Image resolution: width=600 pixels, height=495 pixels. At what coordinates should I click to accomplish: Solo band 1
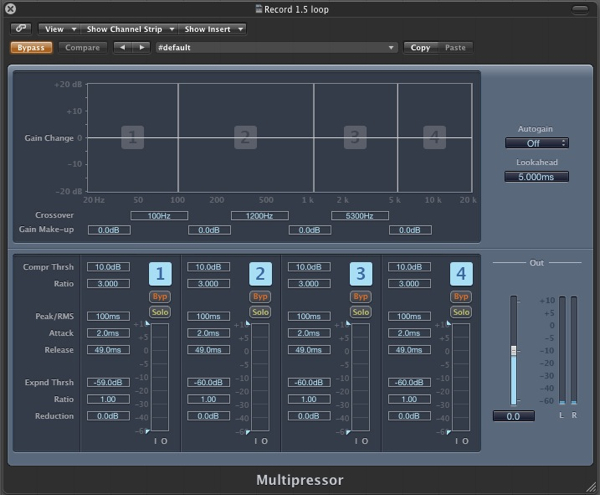click(x=160, y=312)
